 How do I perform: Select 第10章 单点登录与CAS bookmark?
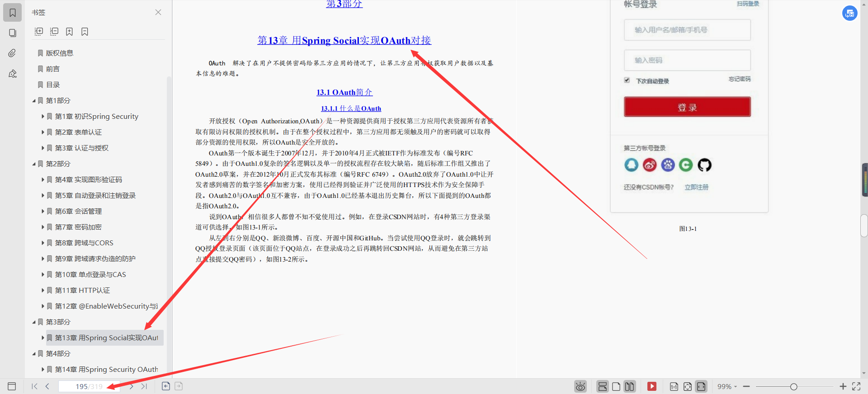90,275
